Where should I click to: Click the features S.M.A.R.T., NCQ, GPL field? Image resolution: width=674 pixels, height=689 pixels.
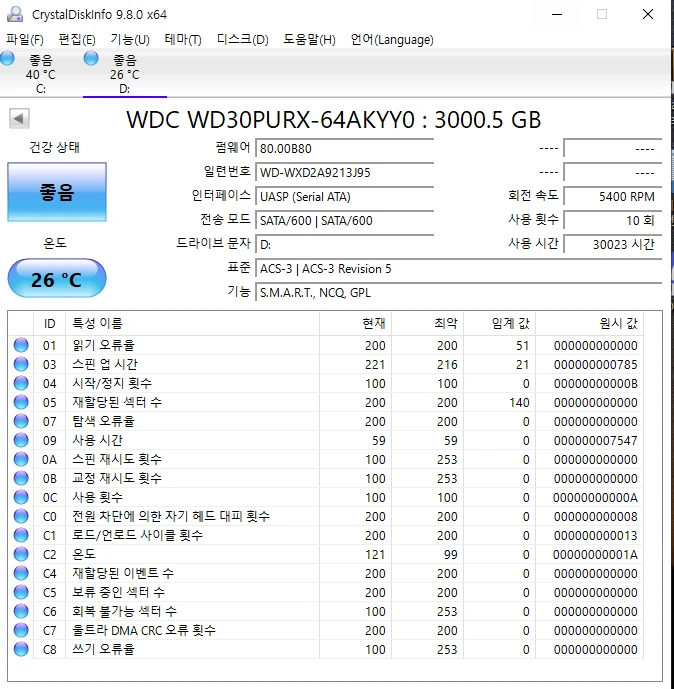tap(459, 292)
